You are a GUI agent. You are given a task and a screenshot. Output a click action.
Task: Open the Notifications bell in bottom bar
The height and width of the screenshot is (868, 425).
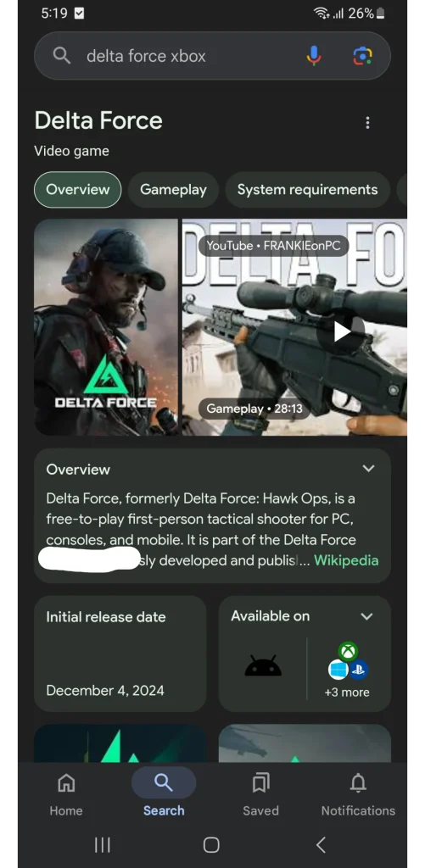358,795
